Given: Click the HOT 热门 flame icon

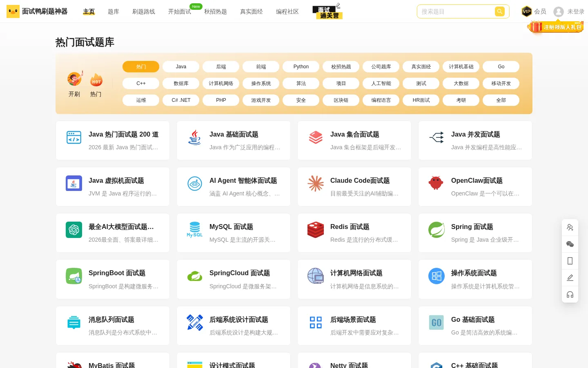Looking at the screenshot, I should point(96,79).
